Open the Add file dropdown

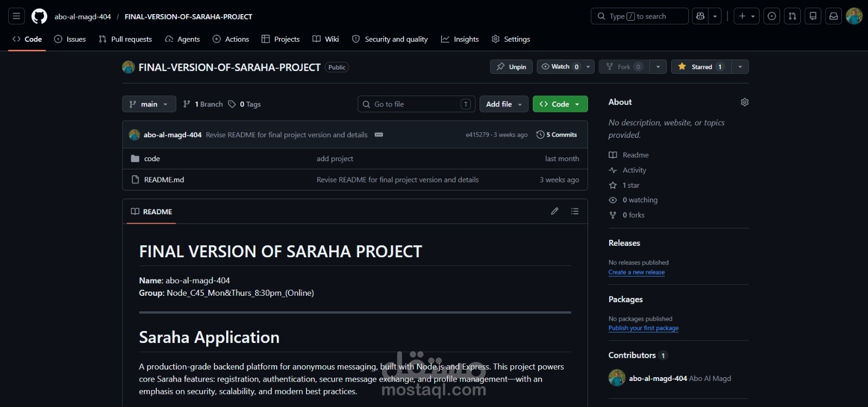coord(504,104)
